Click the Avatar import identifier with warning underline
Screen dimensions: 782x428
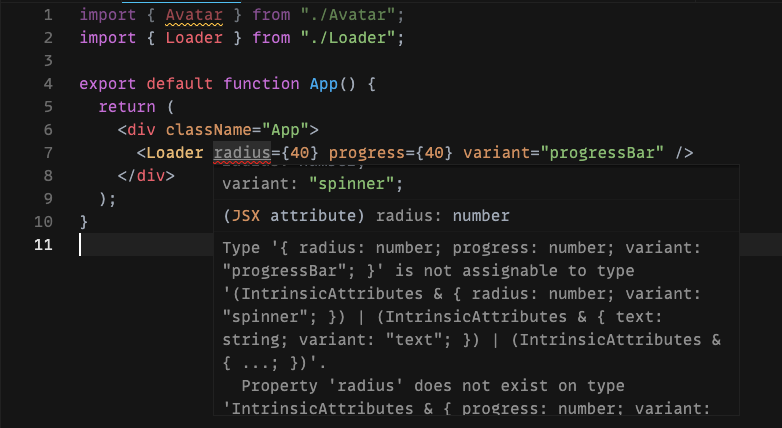coord(194,15)
